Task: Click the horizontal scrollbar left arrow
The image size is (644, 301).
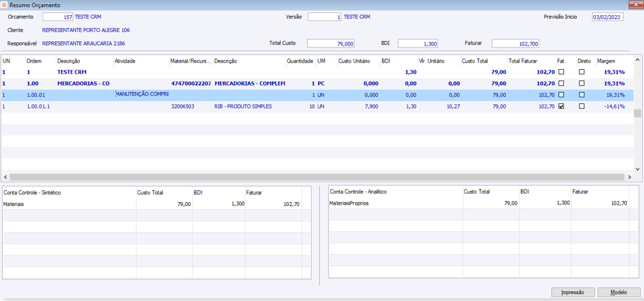Action: tap(5, 177)
